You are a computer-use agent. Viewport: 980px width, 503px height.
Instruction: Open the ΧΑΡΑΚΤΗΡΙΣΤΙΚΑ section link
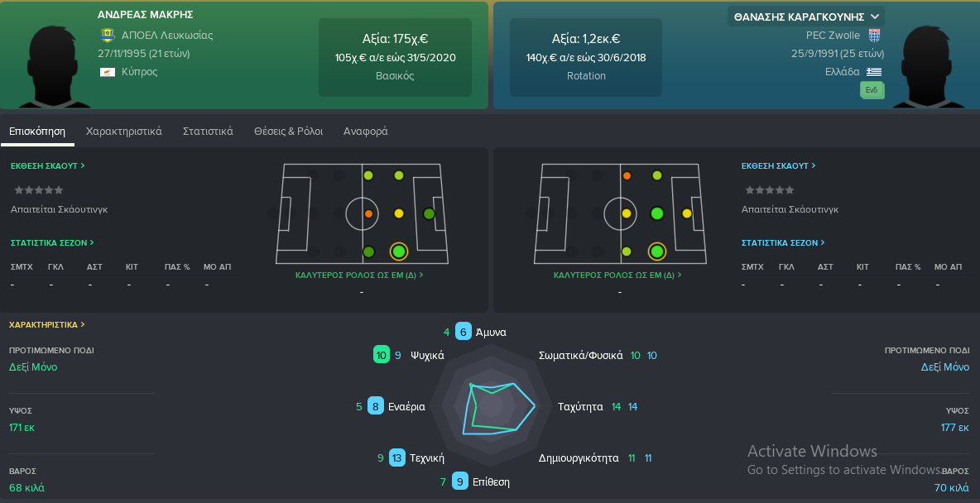pos(47,325)
